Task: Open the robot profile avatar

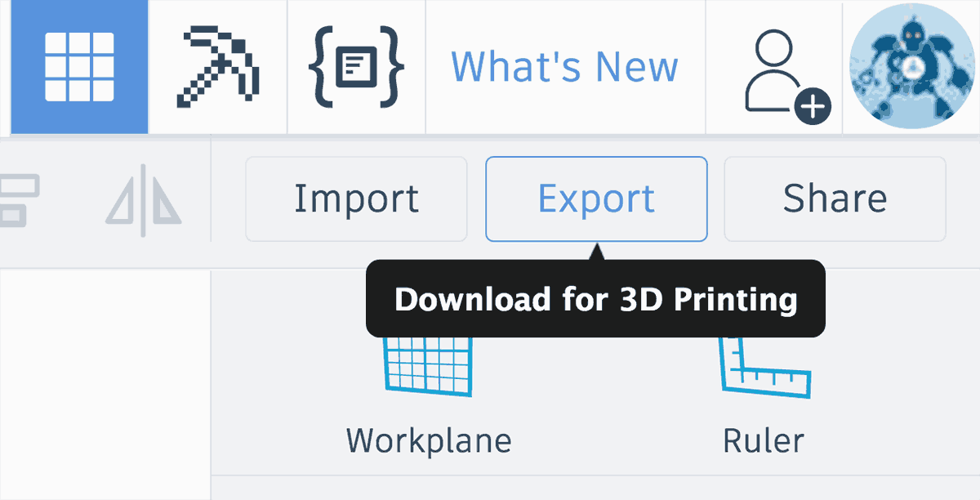Action: [914, 65]
